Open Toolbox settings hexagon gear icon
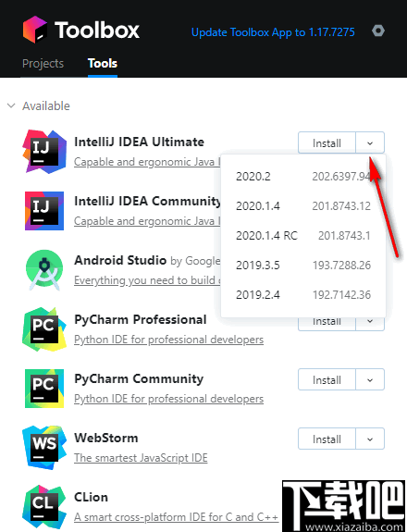The image size is (407, 532). coord(377,31)
